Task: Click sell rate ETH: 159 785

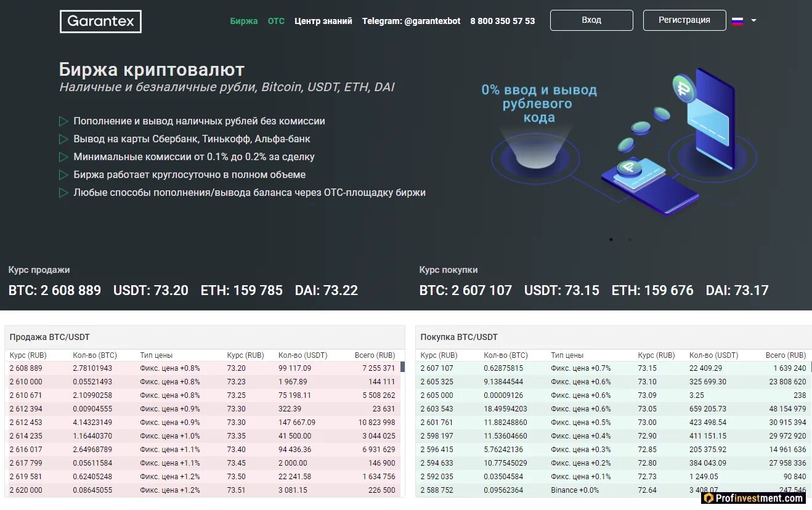Action: click(x=242, y=290)
